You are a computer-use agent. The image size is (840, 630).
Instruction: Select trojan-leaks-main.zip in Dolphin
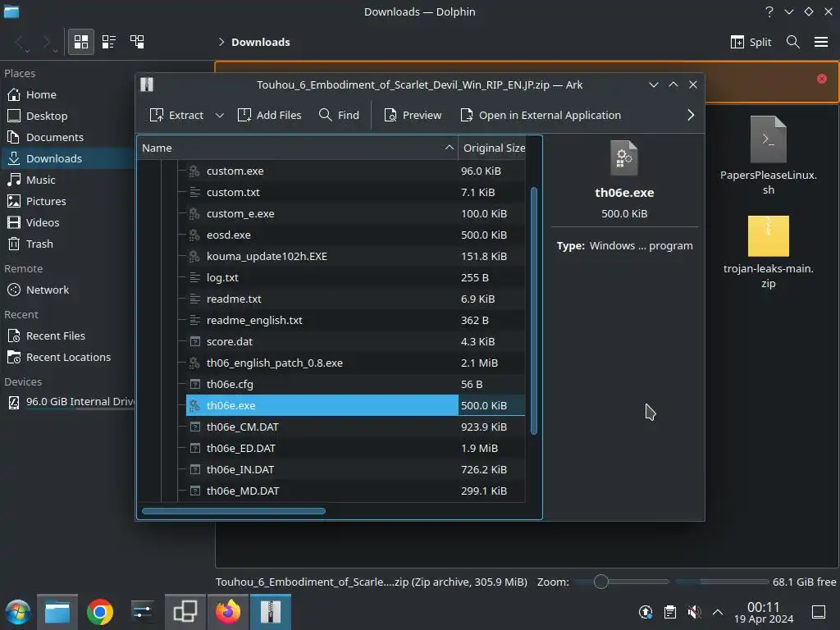pyautogui.click(x=768, y=252)
